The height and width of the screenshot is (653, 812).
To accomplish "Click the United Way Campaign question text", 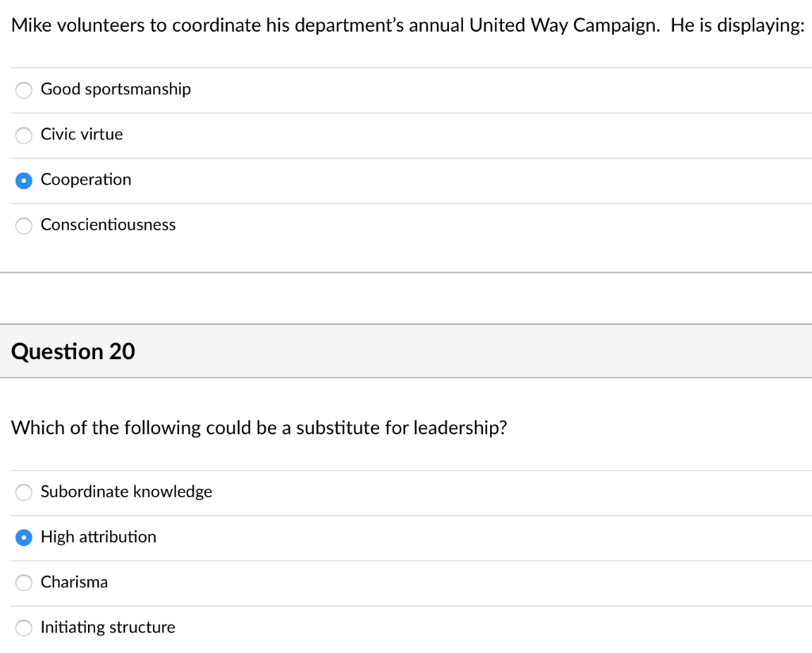I will (408, 25).
